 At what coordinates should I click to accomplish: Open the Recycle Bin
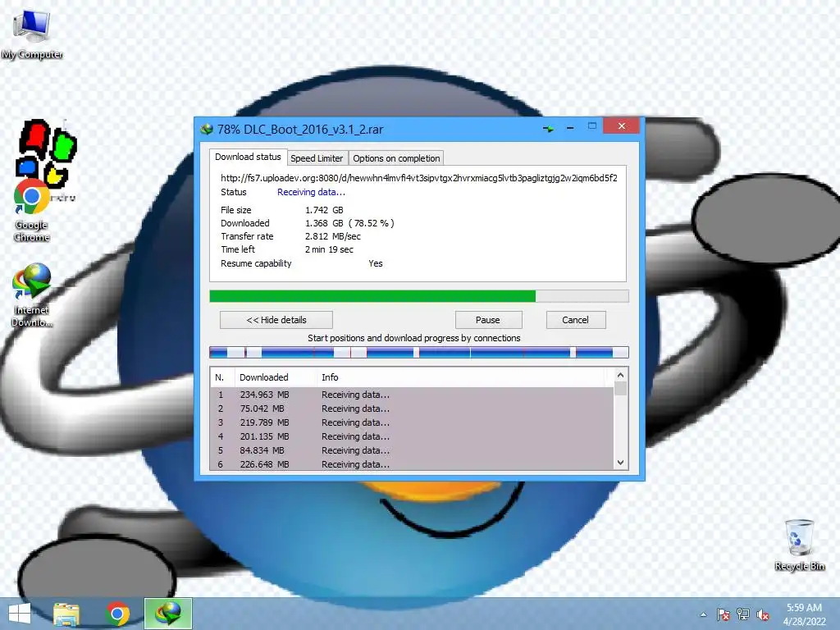coord(799,545)
